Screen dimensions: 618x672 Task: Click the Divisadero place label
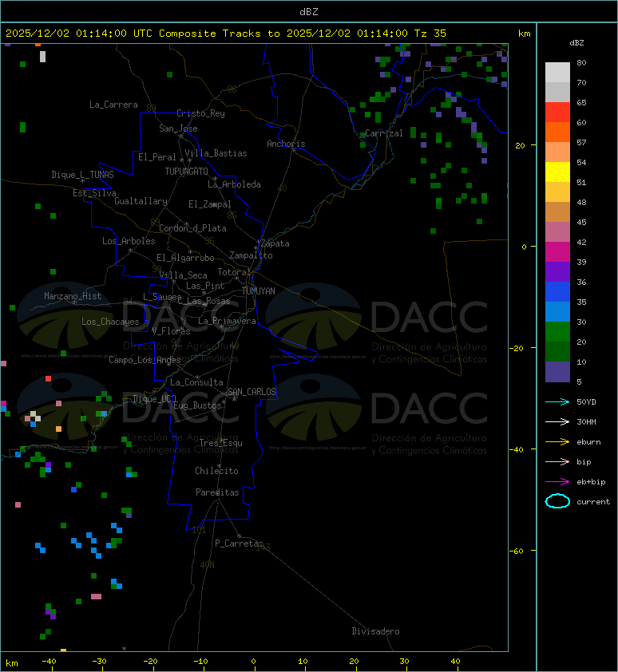(x=376, y=631)
